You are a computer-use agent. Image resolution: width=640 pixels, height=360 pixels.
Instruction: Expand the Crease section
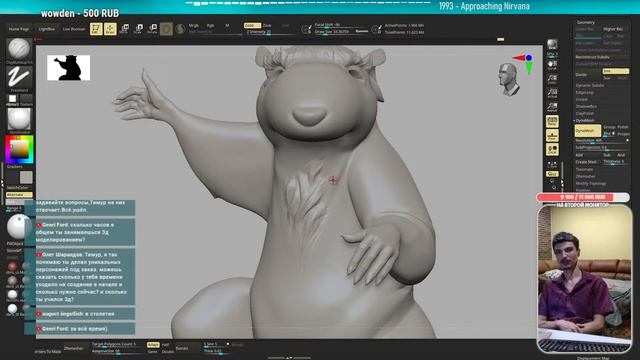click(x=582, y=100)
